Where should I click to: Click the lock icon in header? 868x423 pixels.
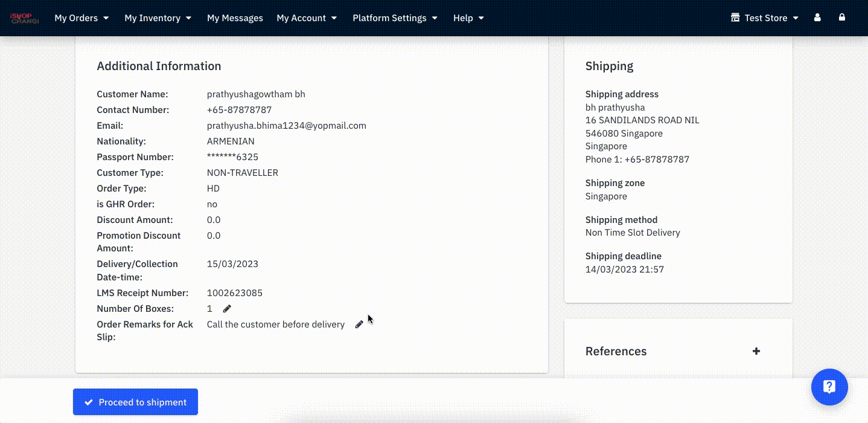tap(841, 18)
